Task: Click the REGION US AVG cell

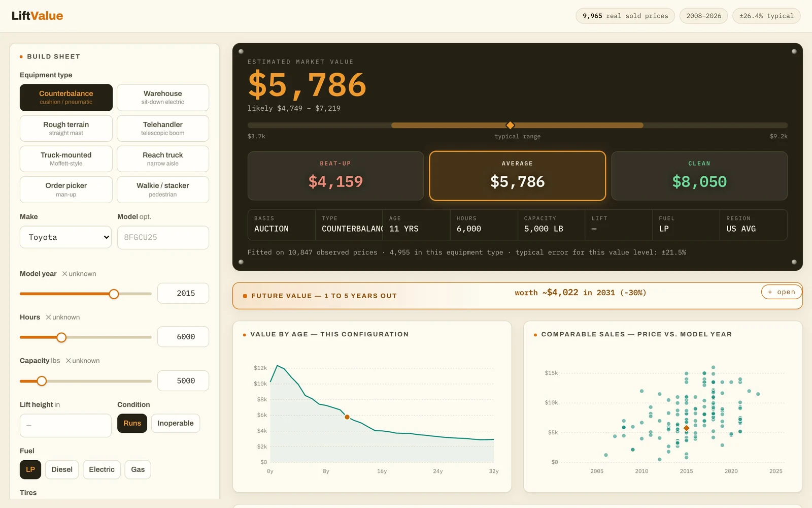Action: [754, 225]
